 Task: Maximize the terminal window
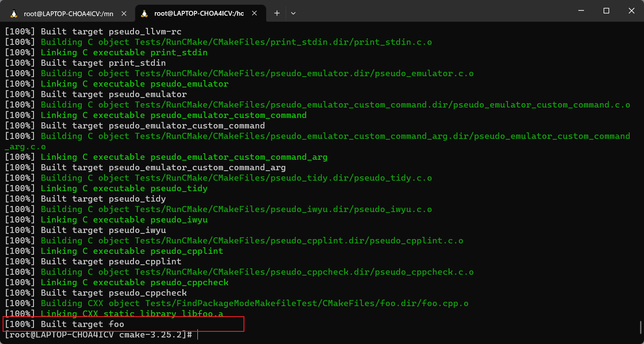point(606,10)
